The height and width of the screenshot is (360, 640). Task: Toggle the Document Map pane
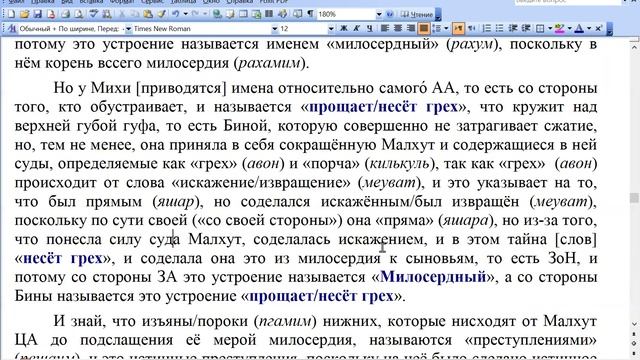pos(298,14)
